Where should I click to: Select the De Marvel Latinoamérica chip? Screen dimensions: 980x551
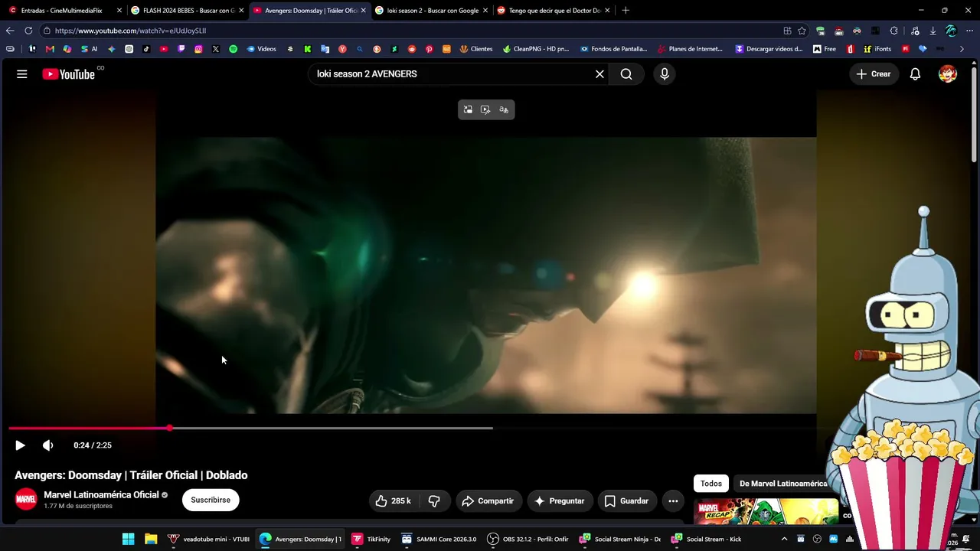[783, 484]
